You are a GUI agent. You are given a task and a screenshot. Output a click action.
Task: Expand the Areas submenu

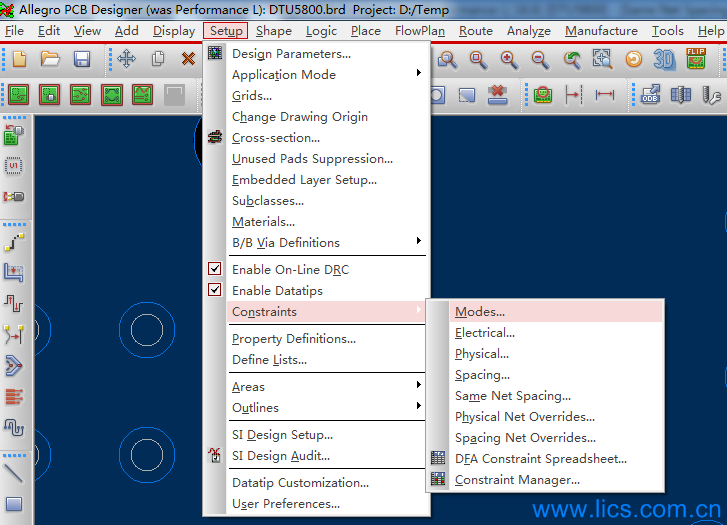pyautogui.click(x=327, y=387)
